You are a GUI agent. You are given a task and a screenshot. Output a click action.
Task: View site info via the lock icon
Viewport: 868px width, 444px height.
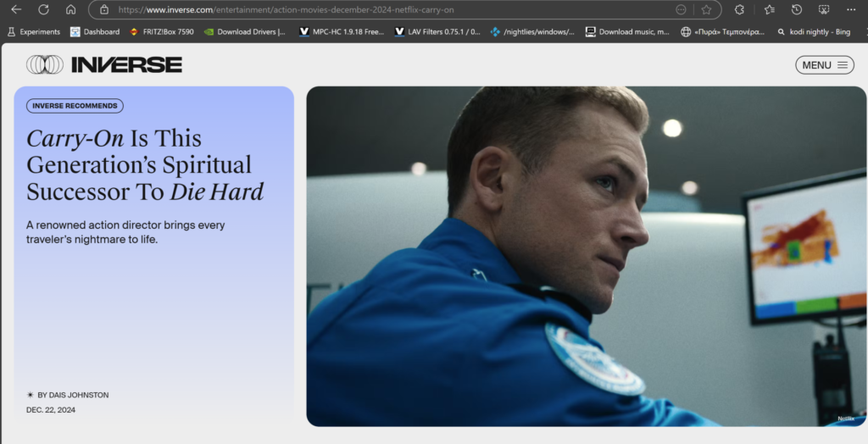104,9
